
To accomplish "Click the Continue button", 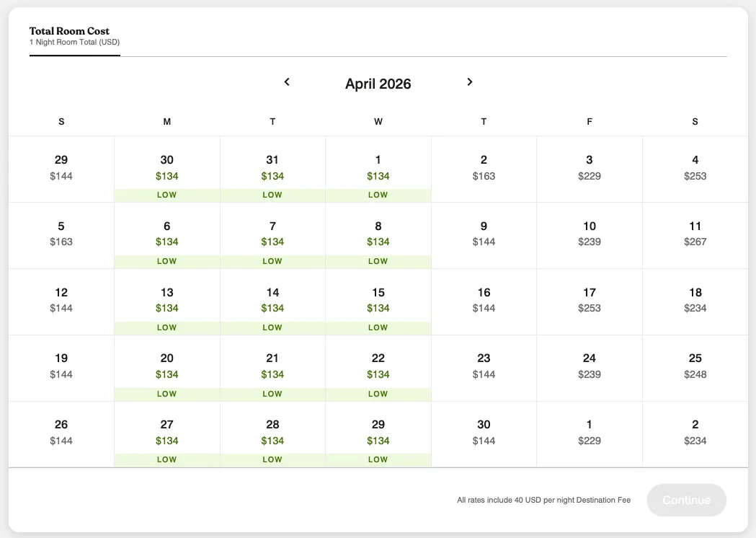I will pos(687,500).
